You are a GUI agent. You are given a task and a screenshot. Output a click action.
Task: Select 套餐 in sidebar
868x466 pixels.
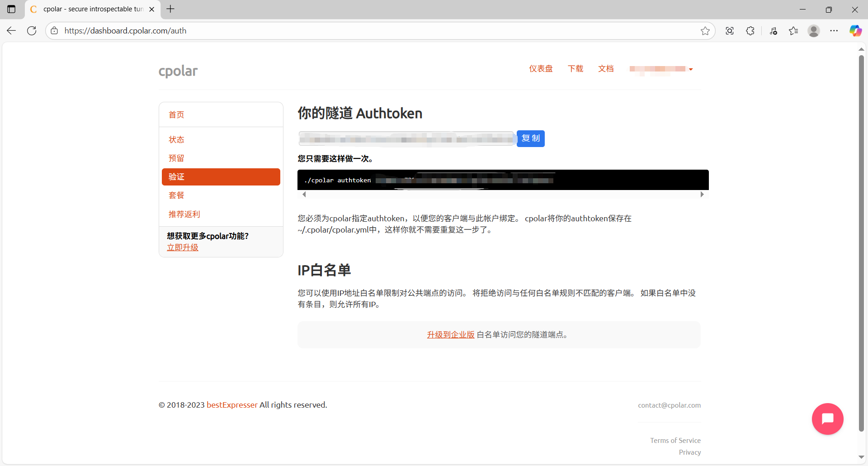[176, 195]
